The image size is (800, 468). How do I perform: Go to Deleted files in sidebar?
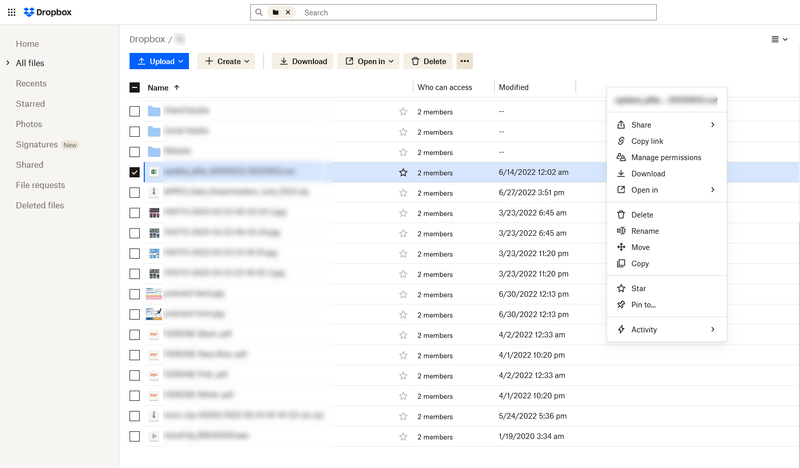click(x=40, y=205)
